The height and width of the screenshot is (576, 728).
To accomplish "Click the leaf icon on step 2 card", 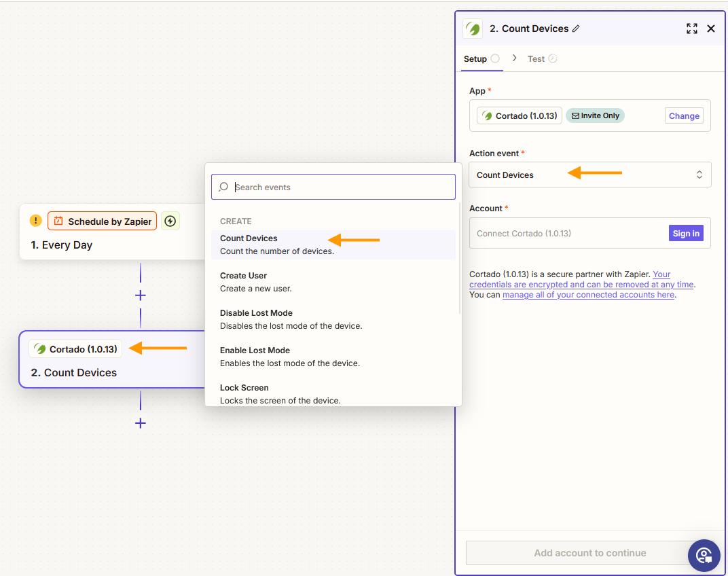I will [40, 349].
